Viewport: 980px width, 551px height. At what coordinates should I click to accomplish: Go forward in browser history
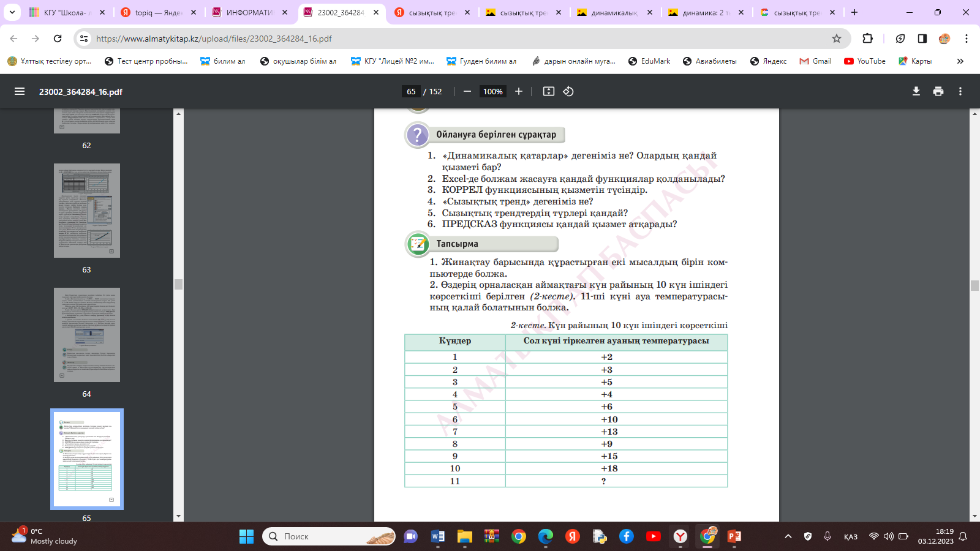pos(36,39)
